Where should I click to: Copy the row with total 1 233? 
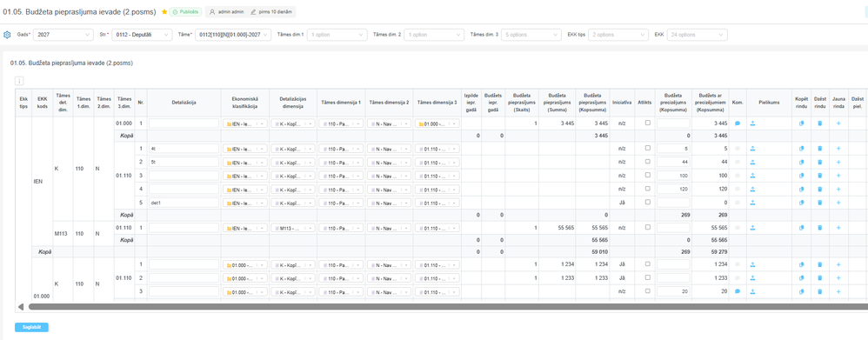(801, 278)
